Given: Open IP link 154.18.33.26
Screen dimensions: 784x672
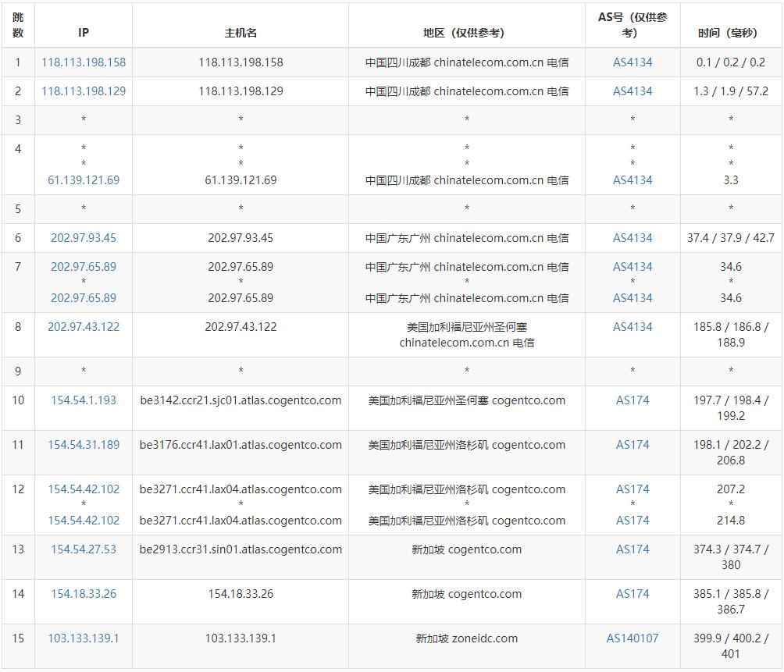Looking at the screenshot, I should (84, 593).
